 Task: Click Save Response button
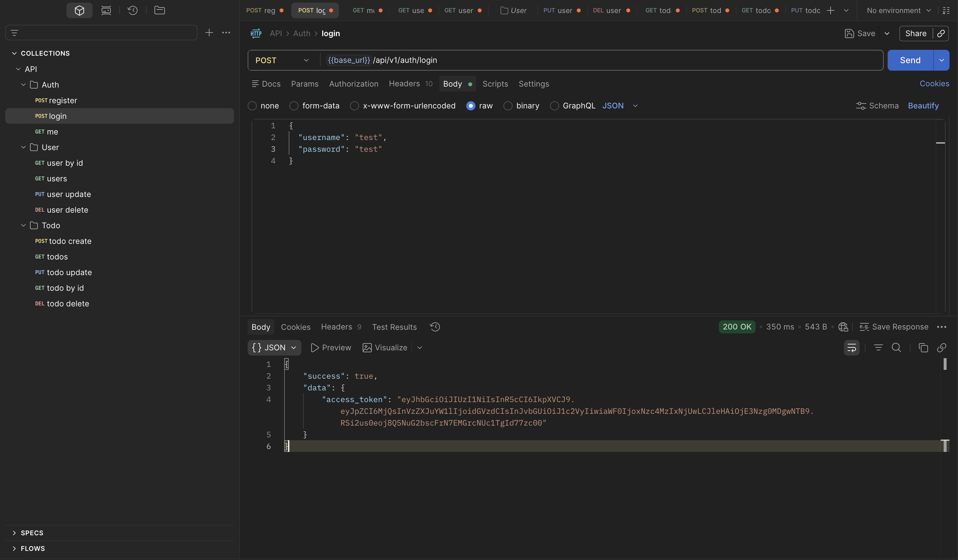(894, 327)
